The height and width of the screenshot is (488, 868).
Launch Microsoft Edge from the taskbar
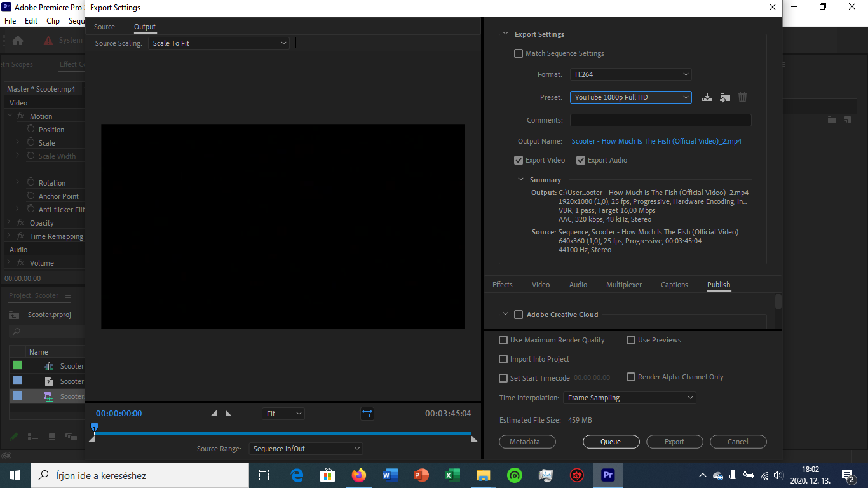tap(297, 475)
